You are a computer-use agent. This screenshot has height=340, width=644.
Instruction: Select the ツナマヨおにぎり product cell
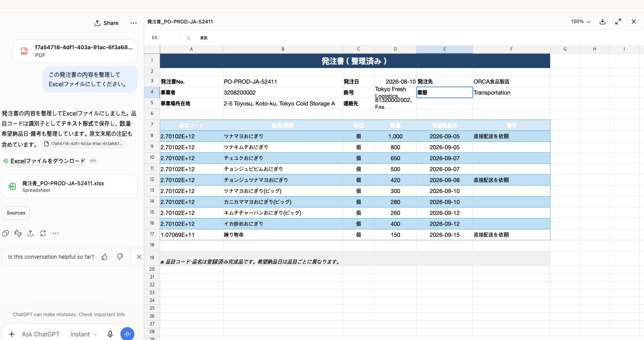(x=283, y=136)
